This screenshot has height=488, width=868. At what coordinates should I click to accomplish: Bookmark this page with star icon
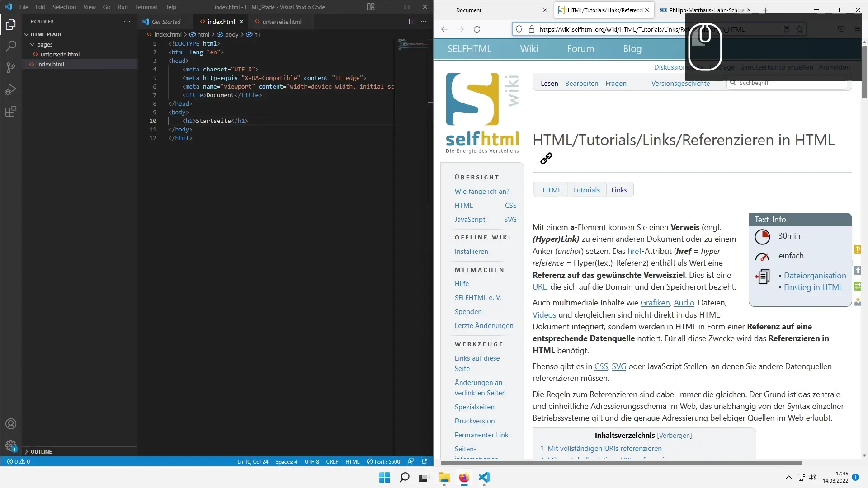799,29
